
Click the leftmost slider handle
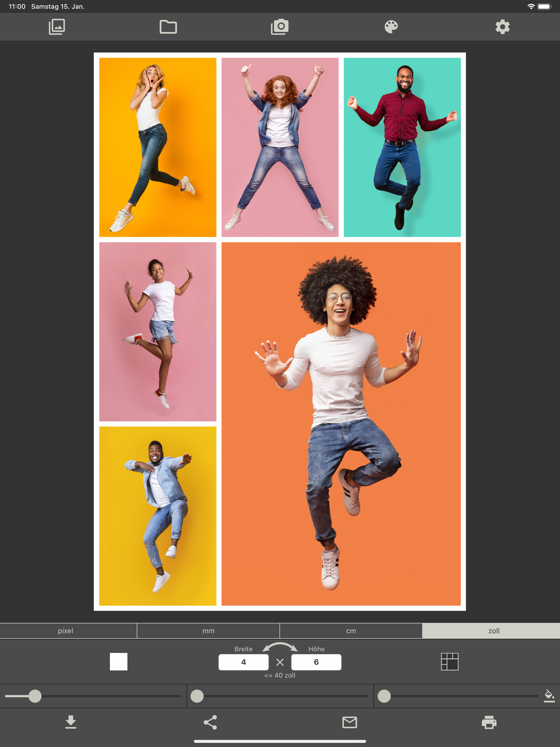[35, 696]
